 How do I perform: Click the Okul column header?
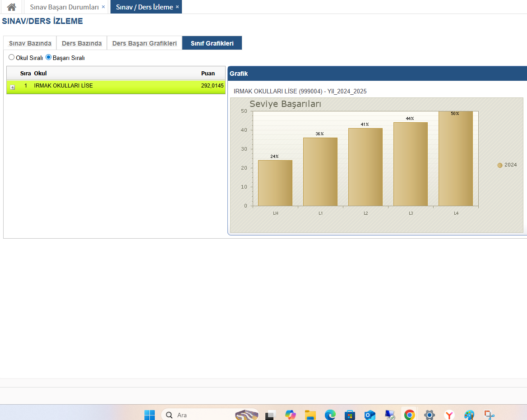[40, 73]
